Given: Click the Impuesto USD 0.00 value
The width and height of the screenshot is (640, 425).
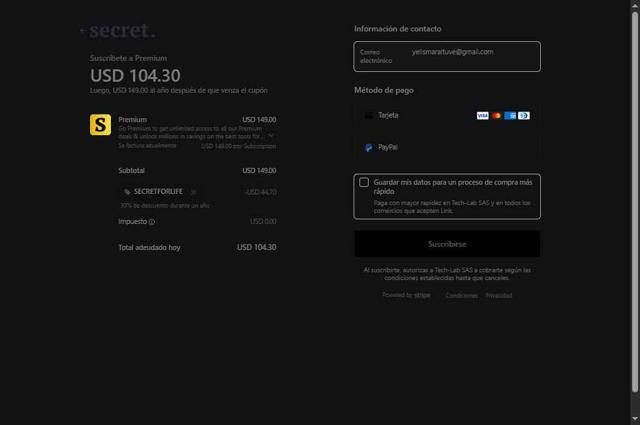Looking at the screenshot, I should 263,221.
